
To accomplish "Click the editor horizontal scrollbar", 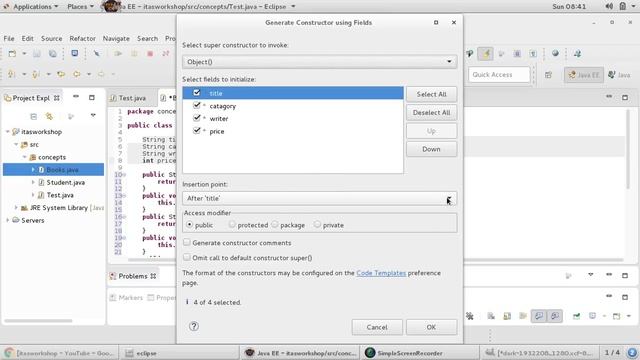I will click(376, 260).
